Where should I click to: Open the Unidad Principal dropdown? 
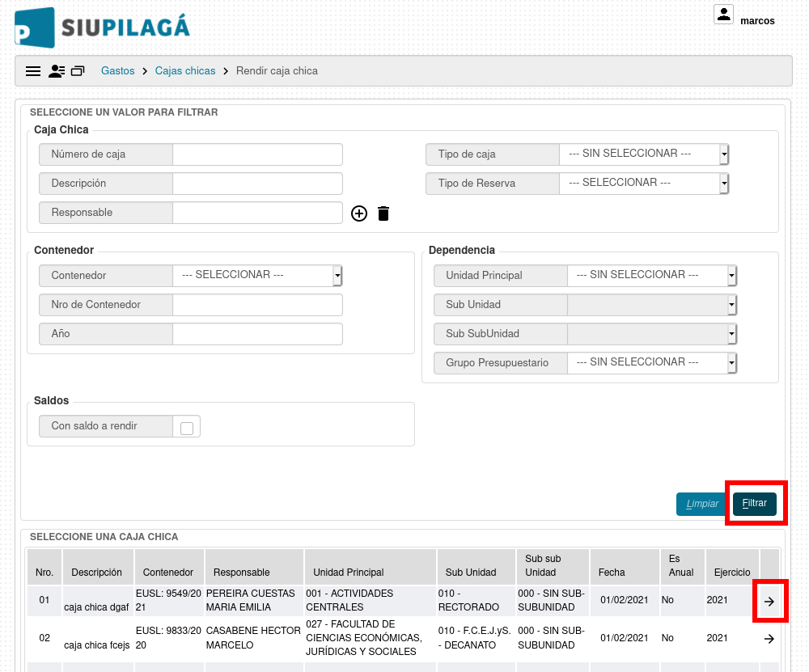[651, 276]
